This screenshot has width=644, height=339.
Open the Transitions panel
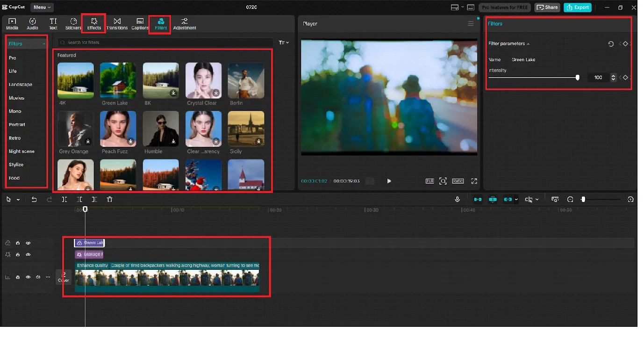click(x=117, y=24)
